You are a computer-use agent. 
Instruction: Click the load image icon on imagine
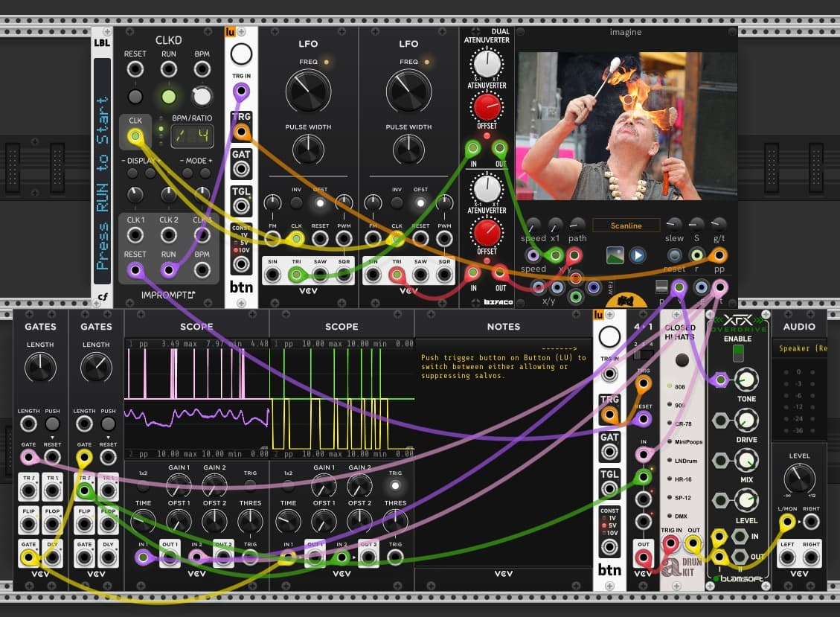point(615,255)
